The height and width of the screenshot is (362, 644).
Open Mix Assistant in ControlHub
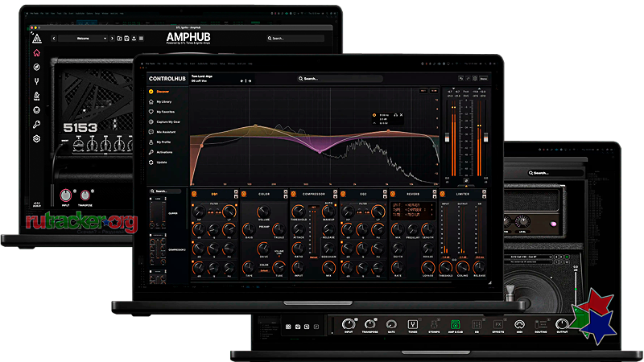[164, 131]
